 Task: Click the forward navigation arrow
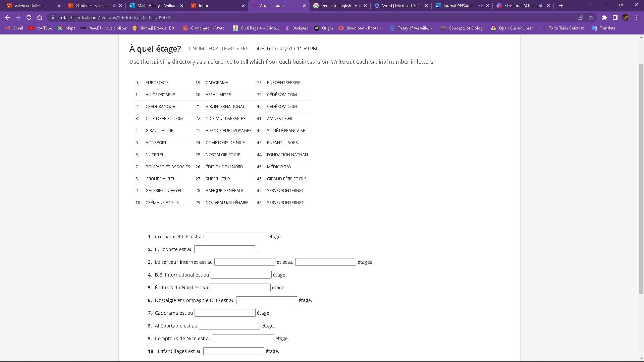click(18, 17)
